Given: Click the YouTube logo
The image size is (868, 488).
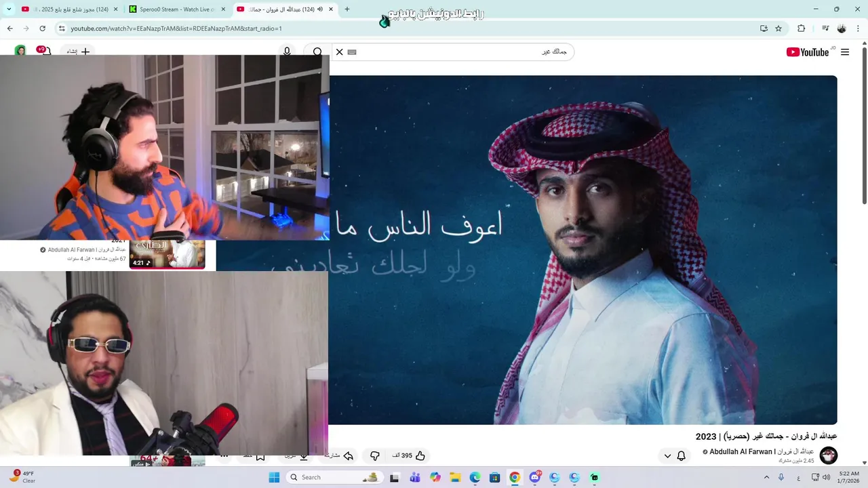Looking at the screenshot, I should coord(808,52).
